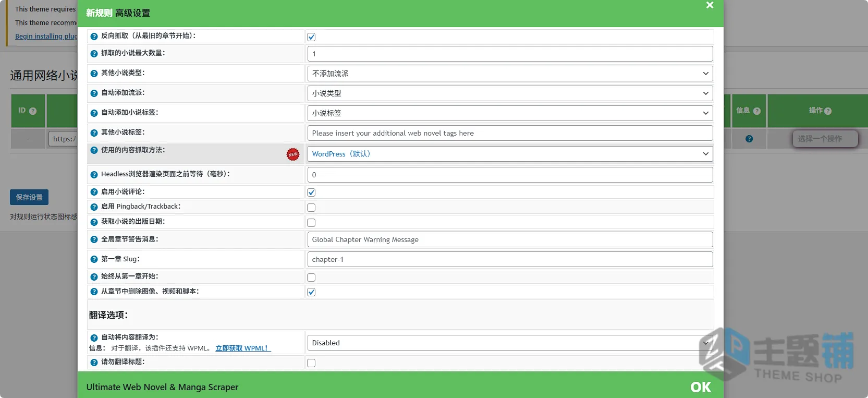Click the 翻译选项 section heading
868x398 pixels.
click(108, 315)
